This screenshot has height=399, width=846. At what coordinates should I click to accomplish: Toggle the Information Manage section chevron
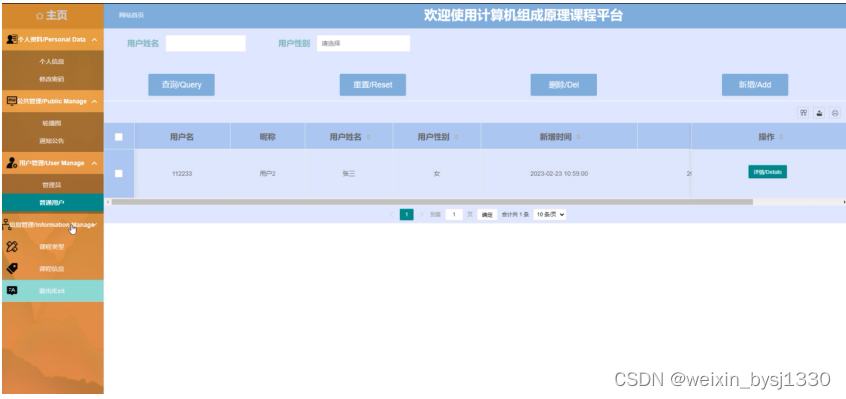click(x=95, y=225)
